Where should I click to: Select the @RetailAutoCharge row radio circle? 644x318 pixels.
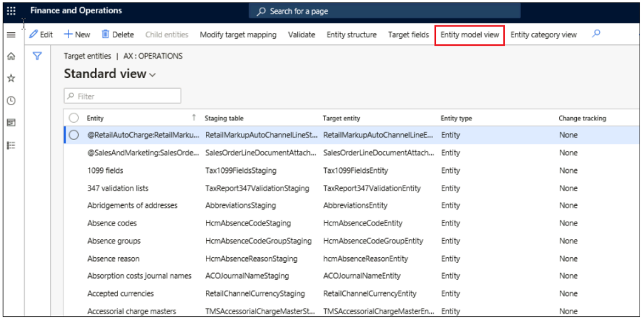74,135
